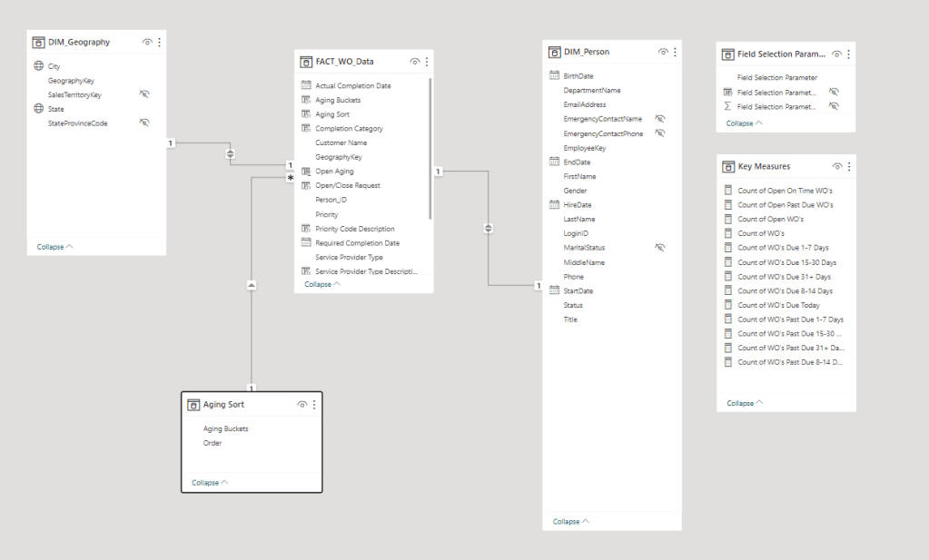This screenshot has height=560, width=929.
Task: Unhide the EmergencyContactPhone field
Action: tap(660, 133)
